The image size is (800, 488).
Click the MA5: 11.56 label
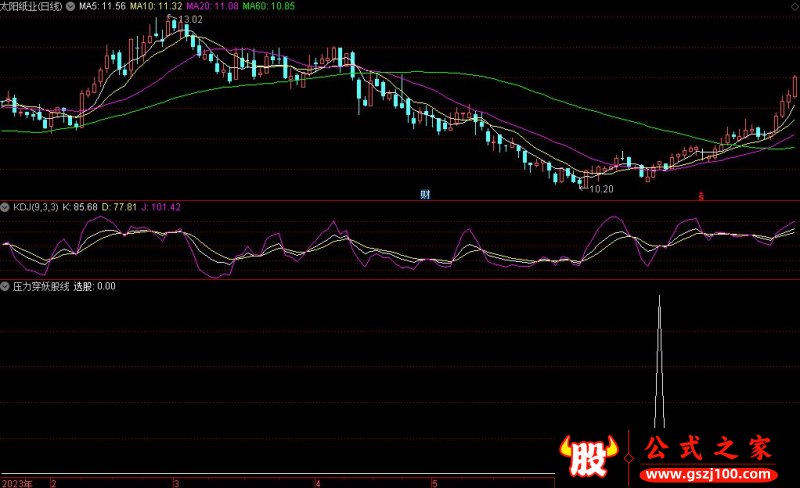coord(104,6)
